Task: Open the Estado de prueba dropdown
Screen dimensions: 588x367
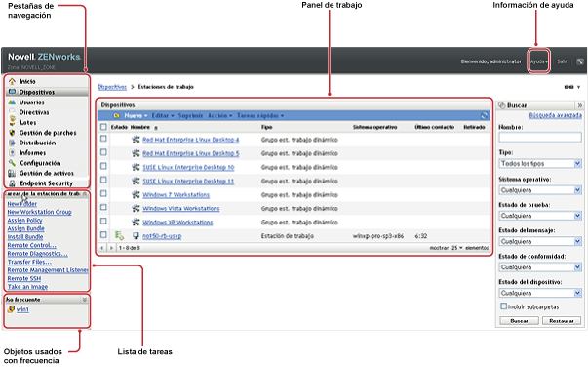Action: pos(540,216)
